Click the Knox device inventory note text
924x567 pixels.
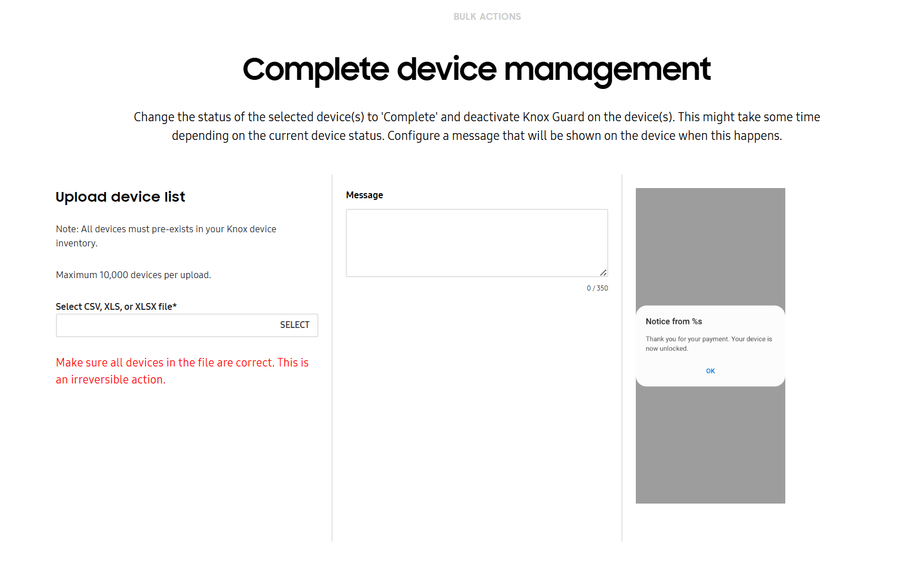pyautogui.click(x=166, y=236)
